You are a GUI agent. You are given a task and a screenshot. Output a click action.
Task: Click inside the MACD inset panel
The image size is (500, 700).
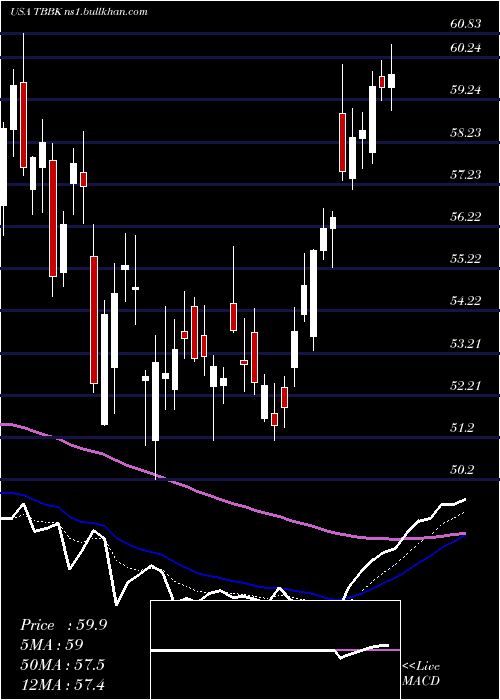point(275,650)
